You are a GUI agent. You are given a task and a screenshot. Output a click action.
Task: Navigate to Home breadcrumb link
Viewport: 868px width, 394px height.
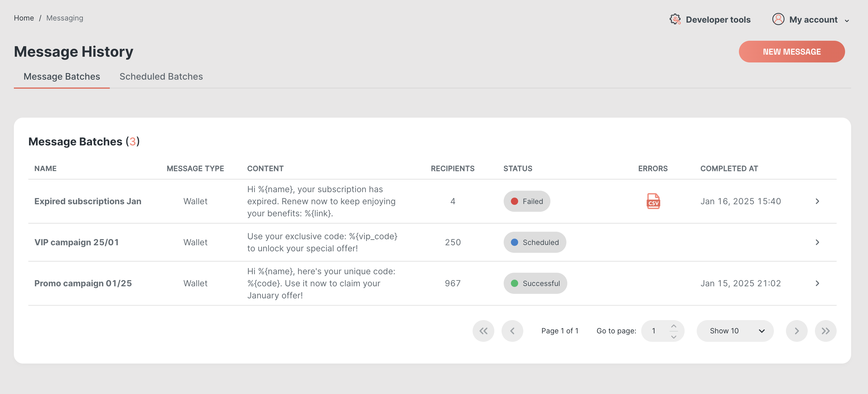pyautogui.click(x=24, y=18)
